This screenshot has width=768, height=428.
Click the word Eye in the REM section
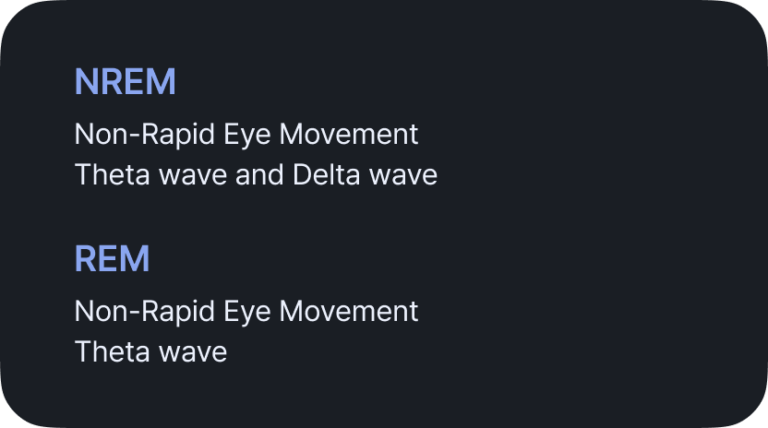click(x=247, y=312)
